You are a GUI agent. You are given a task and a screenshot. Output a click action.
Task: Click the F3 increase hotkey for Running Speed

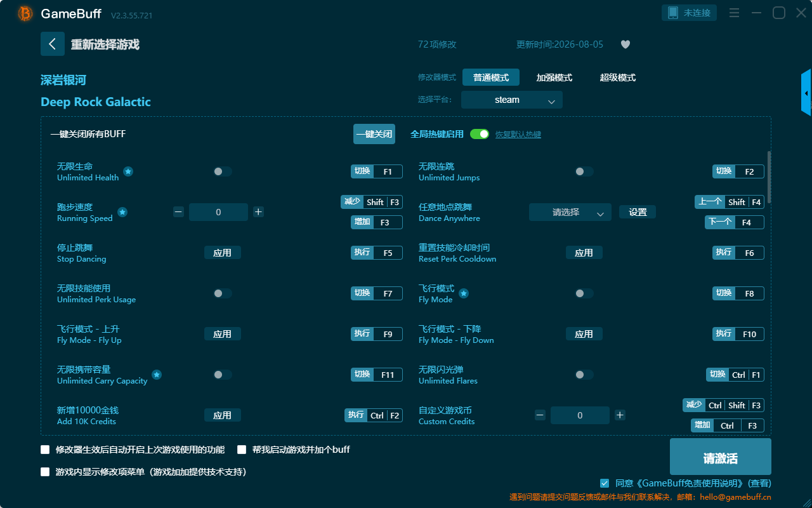click(x=377, y=222)
